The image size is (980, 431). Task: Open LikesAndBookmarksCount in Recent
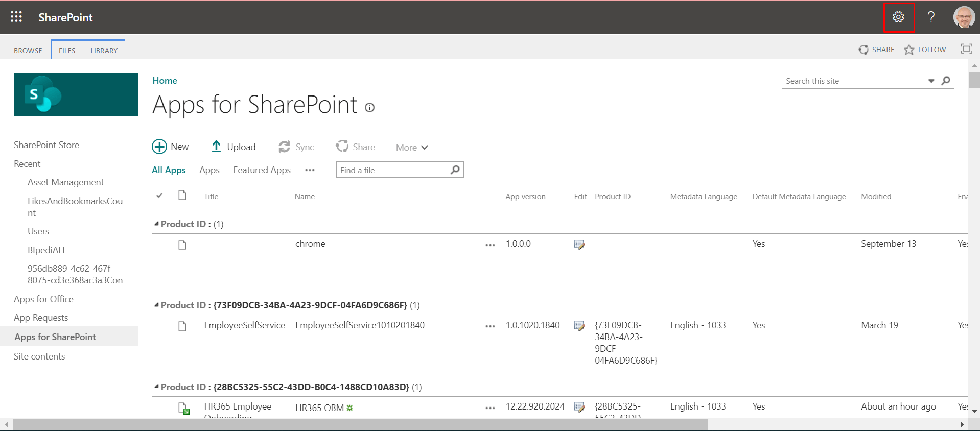75,207
